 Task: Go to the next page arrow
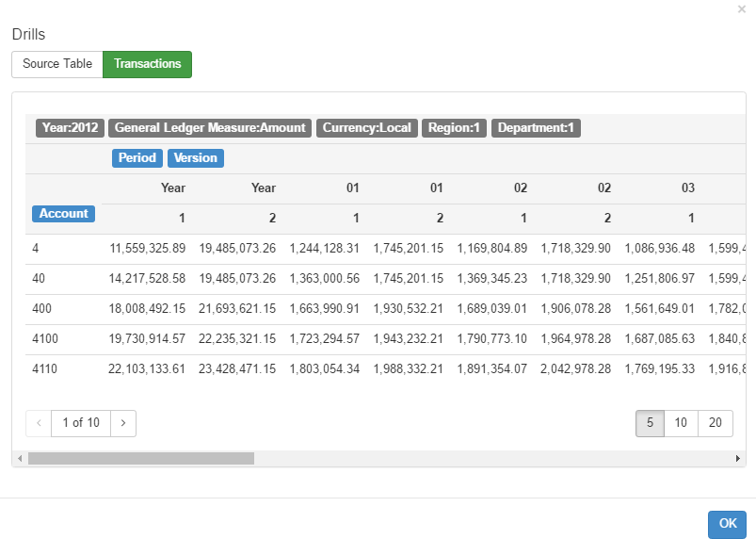click(123, 423)
